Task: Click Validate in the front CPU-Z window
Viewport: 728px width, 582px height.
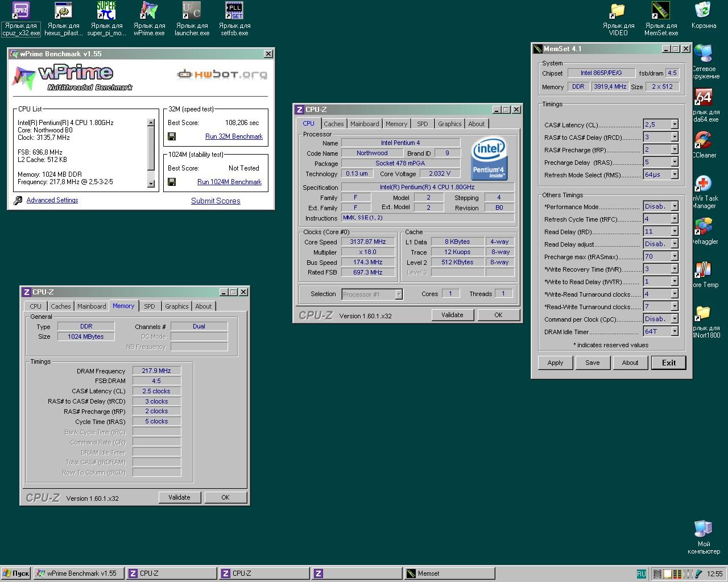Action: pos(452,315)
